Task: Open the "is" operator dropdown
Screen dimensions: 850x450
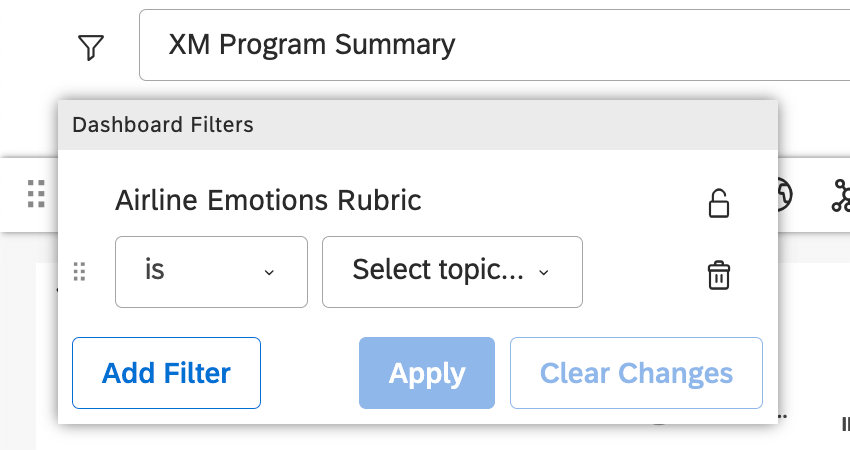Action: pyautogui.click(x=211, y=272)
